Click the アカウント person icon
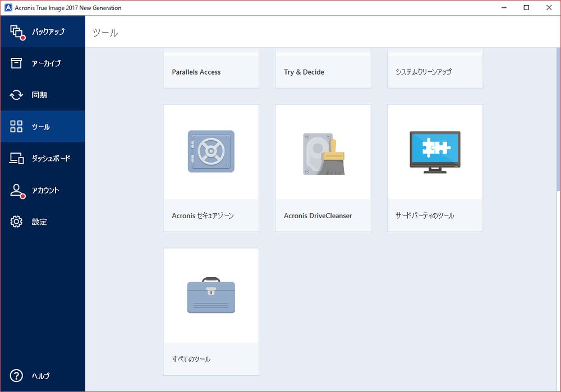Viewport: 561px width, 392px height. (x=17, y=190)
